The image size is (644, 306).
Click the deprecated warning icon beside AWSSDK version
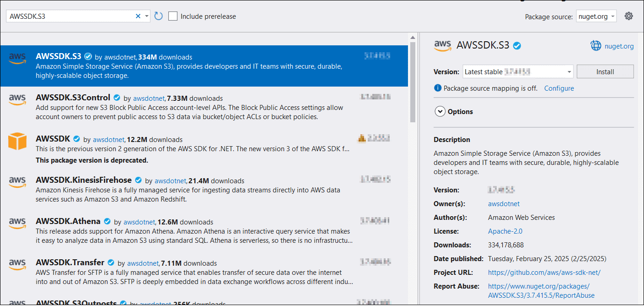coord(361,138)
